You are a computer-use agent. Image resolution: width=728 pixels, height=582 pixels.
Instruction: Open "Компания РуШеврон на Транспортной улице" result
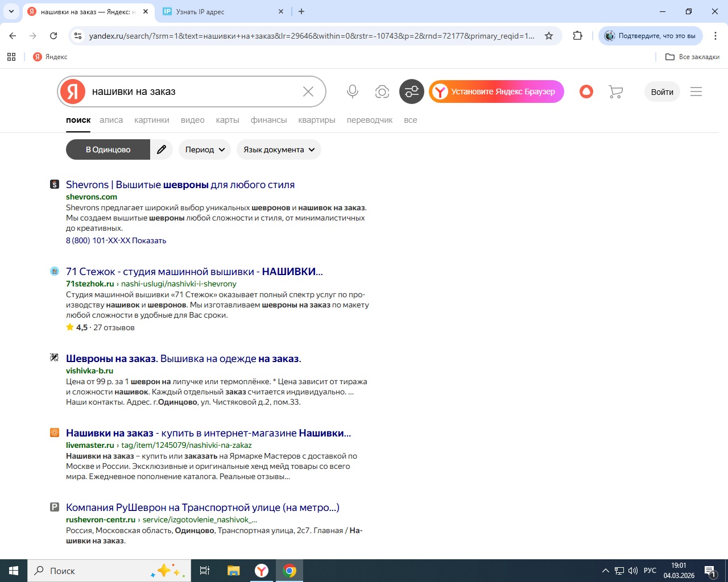[202, 508]
